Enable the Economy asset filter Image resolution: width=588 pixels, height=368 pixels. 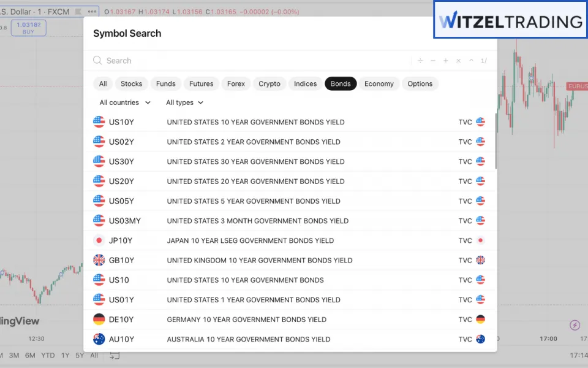point(379,83)
